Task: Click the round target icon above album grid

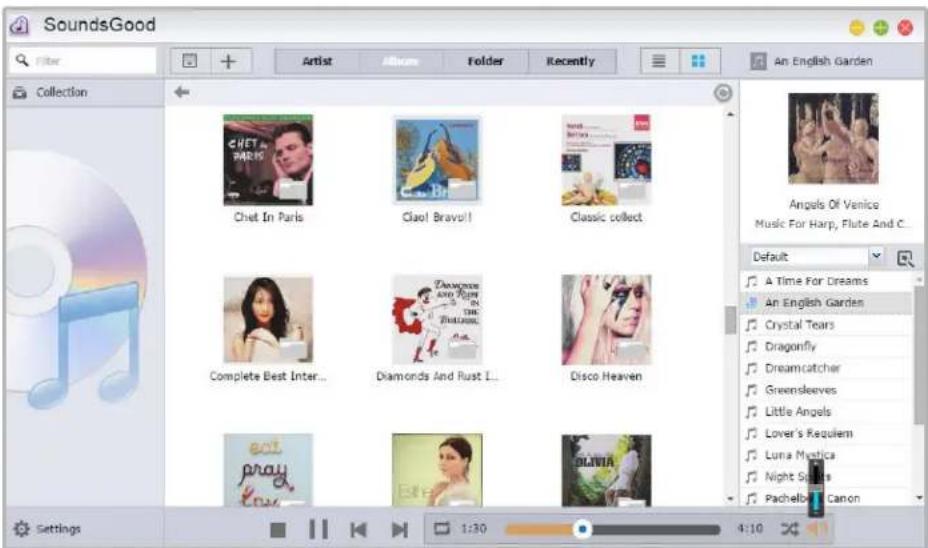Action: tap(723, 93)
